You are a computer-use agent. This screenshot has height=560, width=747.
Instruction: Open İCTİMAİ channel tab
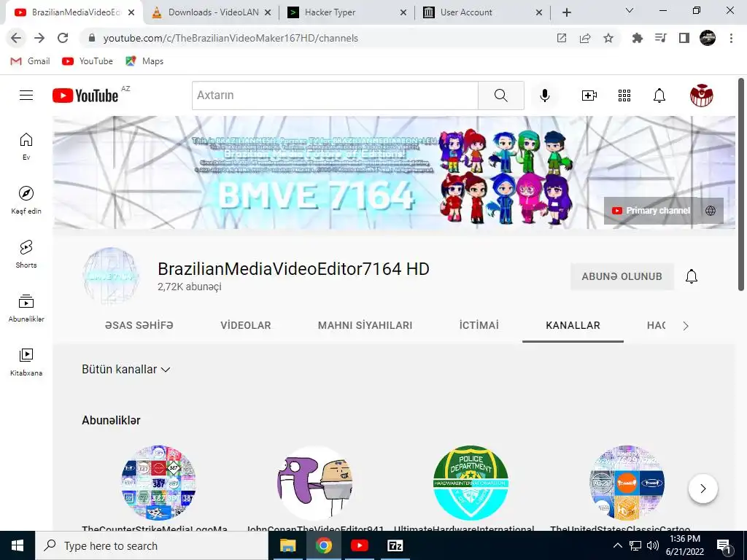pos(479,325)
